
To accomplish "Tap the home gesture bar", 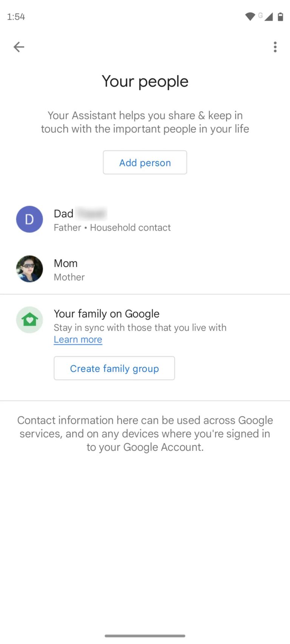I will pyautogui.click(x=145, y=635).
